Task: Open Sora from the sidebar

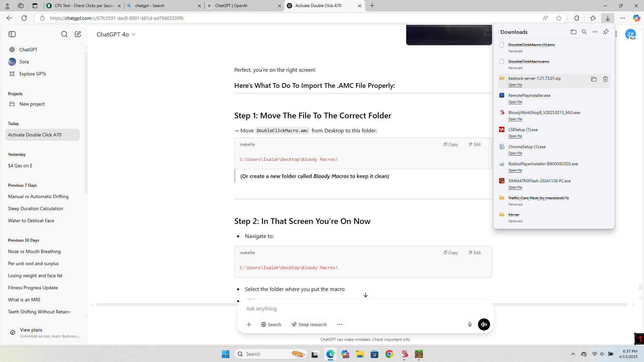Action: click(x=24, y=62)
